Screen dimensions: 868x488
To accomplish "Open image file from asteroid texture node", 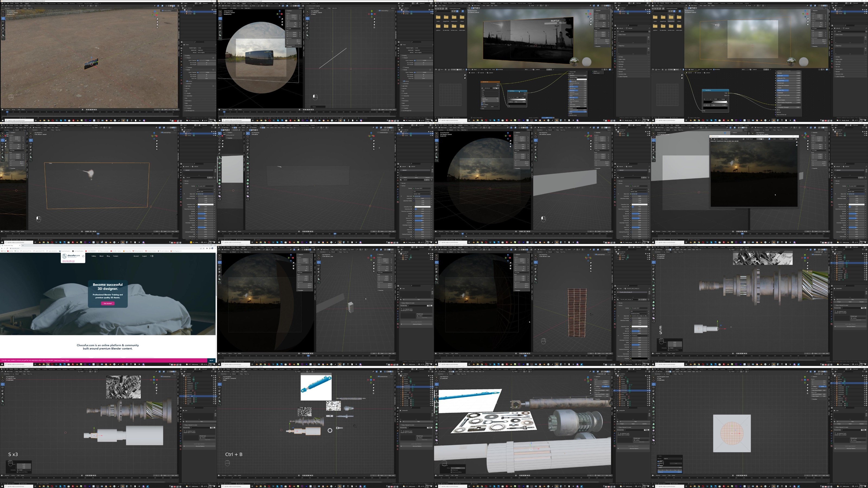I will click(x=497, y=88).
